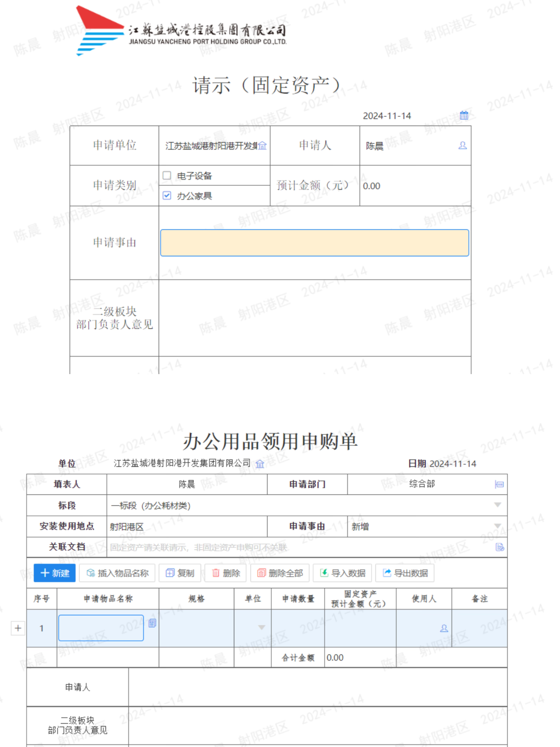Open the date picker calendar icon
The image size is (560, 747).
click(464, 115)
